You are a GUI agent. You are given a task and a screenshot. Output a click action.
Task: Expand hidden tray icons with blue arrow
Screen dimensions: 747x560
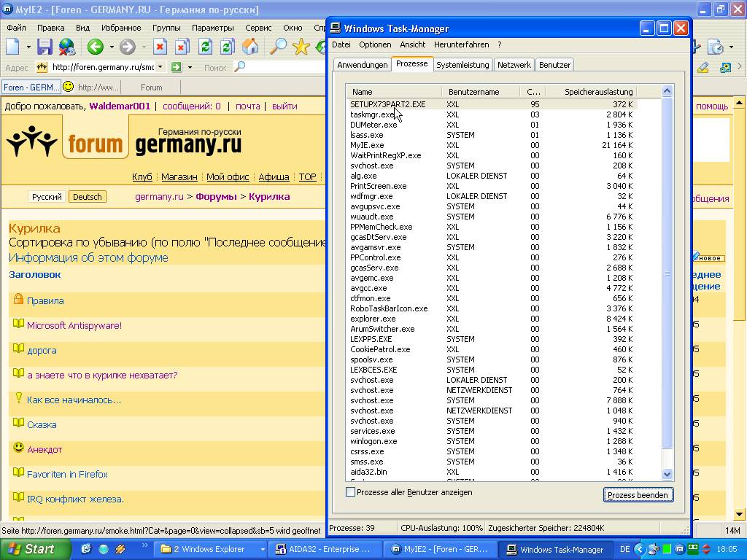(x=640, y=549)
